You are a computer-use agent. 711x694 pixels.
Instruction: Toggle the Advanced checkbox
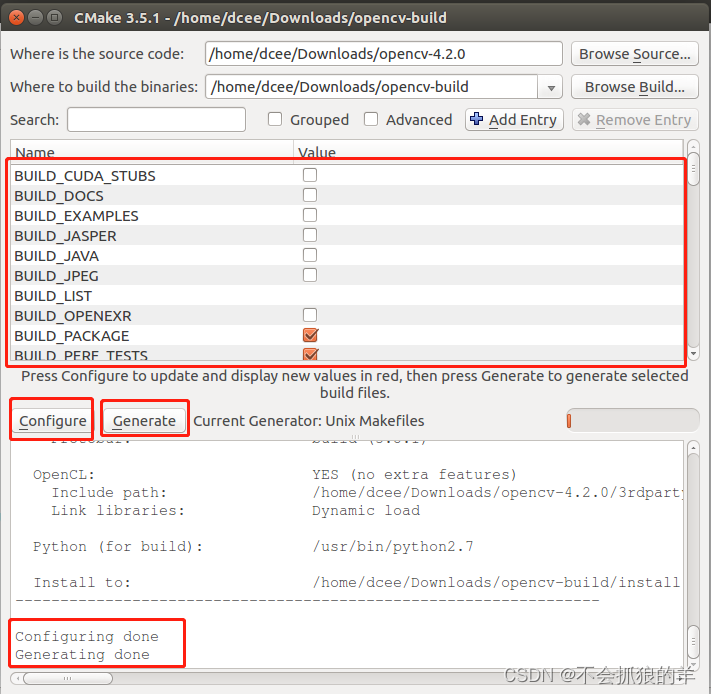371,119
